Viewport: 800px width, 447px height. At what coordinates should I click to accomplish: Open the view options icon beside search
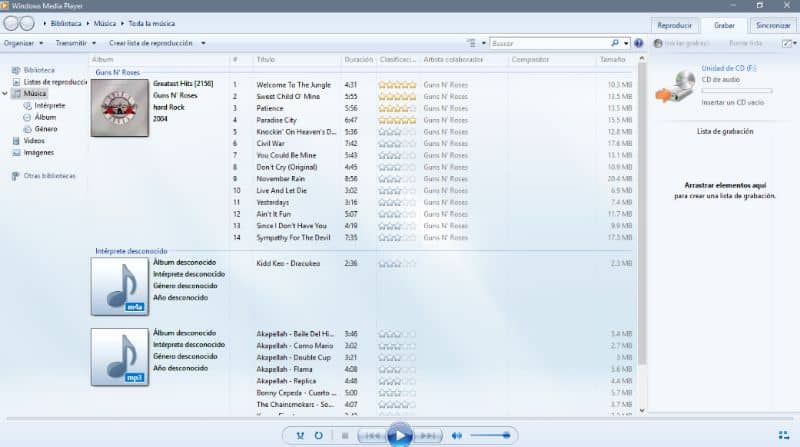tap(471, 43)
